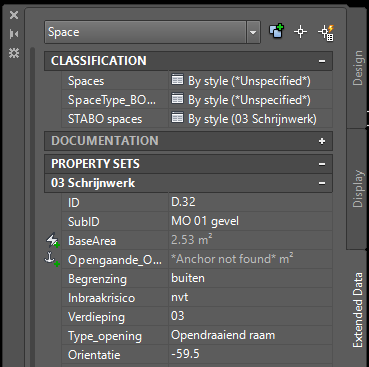The image size is (369, 367).
Task: Click the Orientatie property label
Action: click(94, 355)
